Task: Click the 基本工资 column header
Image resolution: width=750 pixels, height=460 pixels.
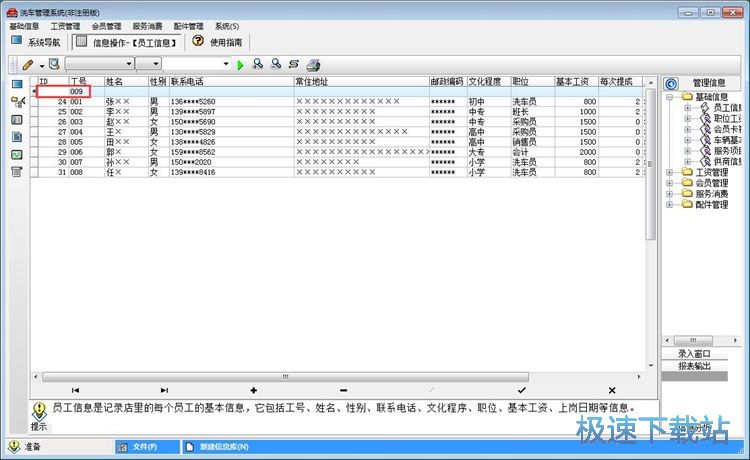Action: (x=576, y=82)
